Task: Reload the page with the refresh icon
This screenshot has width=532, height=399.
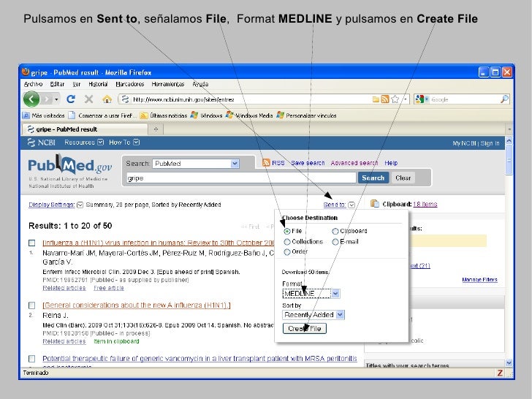Action: pos(71,99)
